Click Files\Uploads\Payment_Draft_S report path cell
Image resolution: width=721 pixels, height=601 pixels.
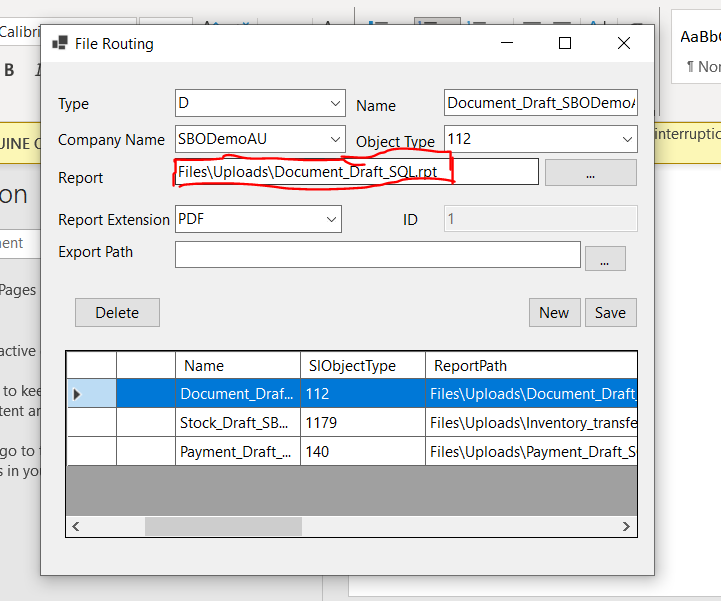pyautogui.click(x=532, y=452)
